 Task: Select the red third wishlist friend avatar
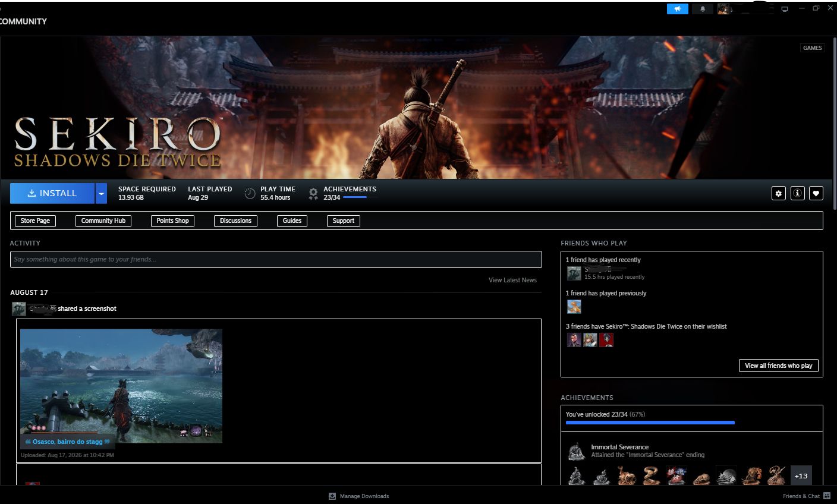[606, 339]
